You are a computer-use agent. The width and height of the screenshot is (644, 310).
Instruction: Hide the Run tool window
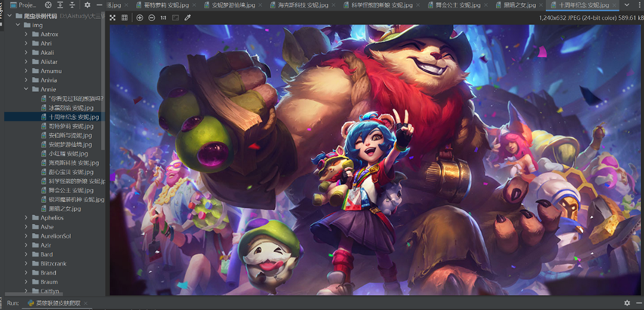pos(639,303)
